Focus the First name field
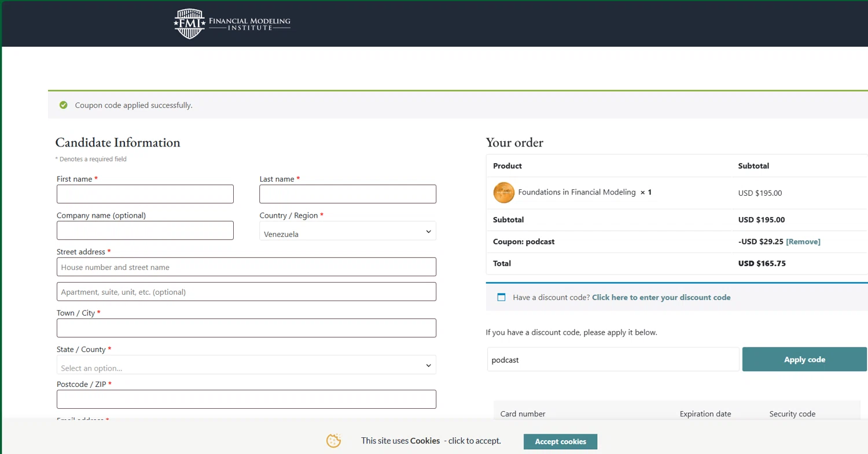868x454 pixels. click(145, 194)
